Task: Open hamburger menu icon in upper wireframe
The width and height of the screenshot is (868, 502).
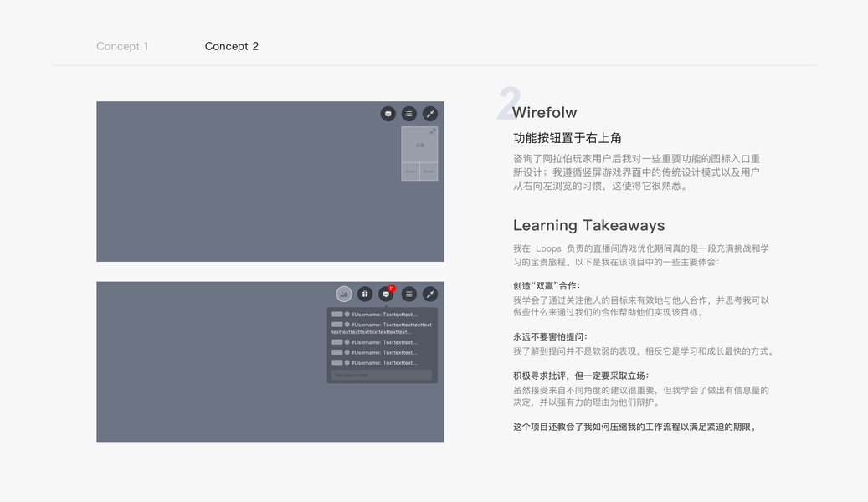Action: [x=409, y=114]
